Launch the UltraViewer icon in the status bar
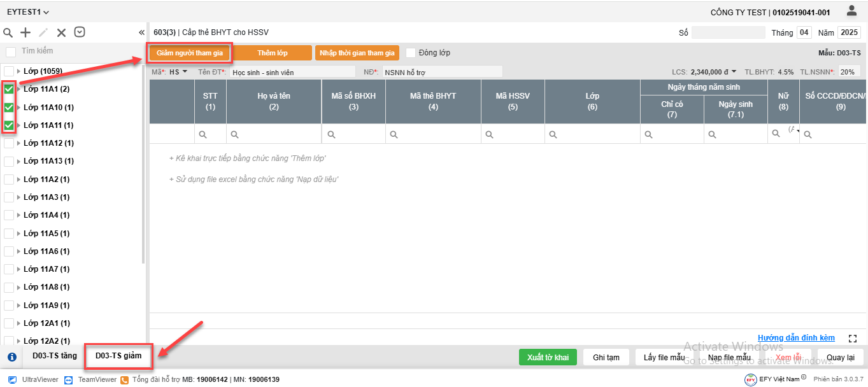 click(x=13, y=379)
